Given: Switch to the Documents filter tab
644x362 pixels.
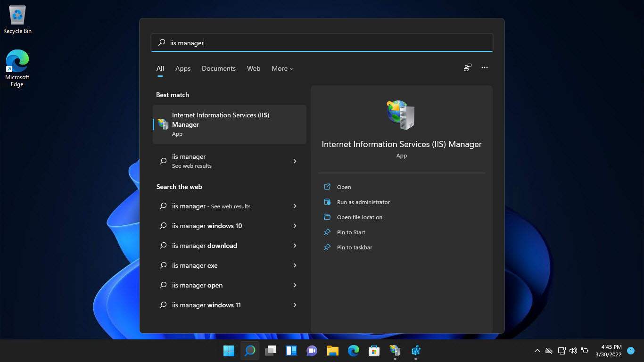Looking at the screenshot, I should coord(218,68).
